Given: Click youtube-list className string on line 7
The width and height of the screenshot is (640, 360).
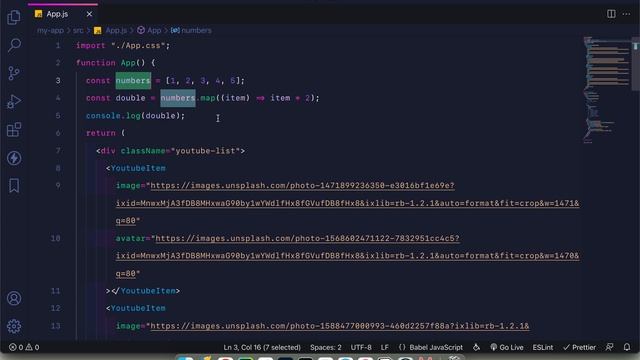Looking at the screenshot, I should (x=205, y=151).
